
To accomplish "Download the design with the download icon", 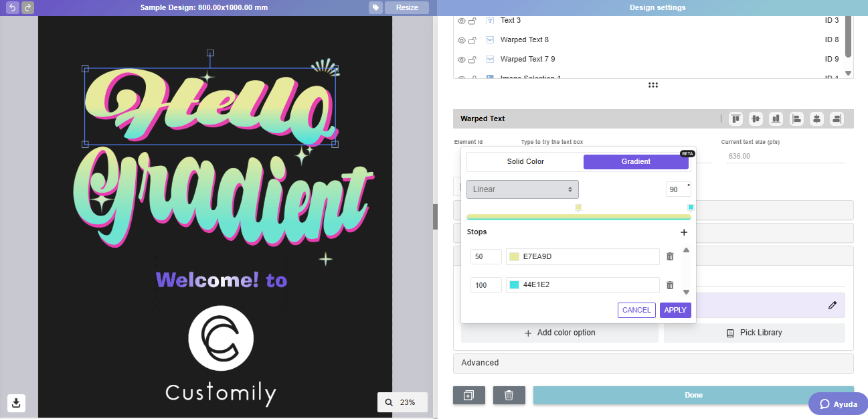I will [17, 403].
